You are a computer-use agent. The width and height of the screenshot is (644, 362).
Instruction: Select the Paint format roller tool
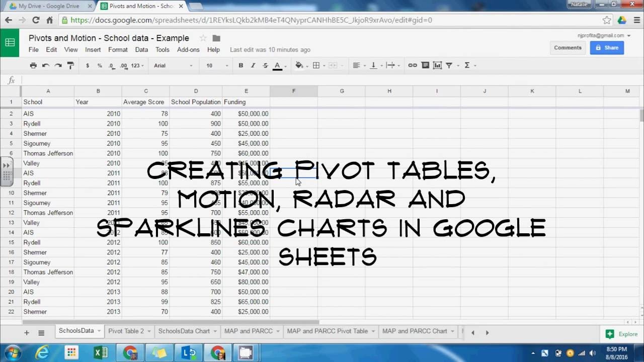pyautogui.click(x=70, y=65)
